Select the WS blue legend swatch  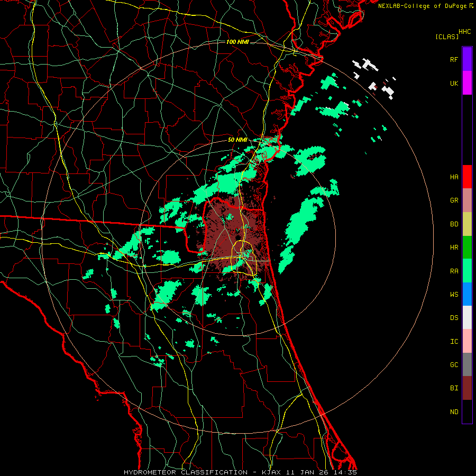467,294
